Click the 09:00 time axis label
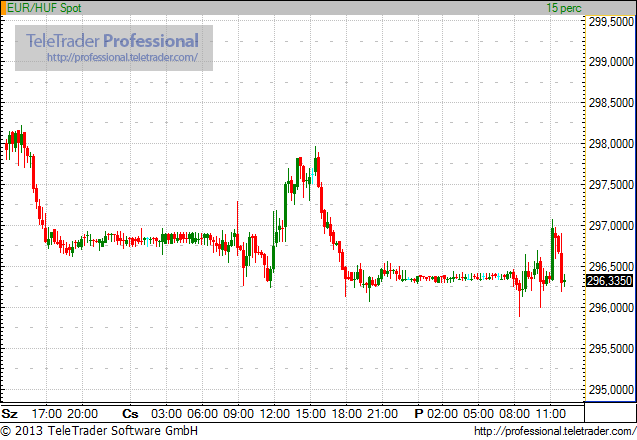 click(x=238, y=414)
